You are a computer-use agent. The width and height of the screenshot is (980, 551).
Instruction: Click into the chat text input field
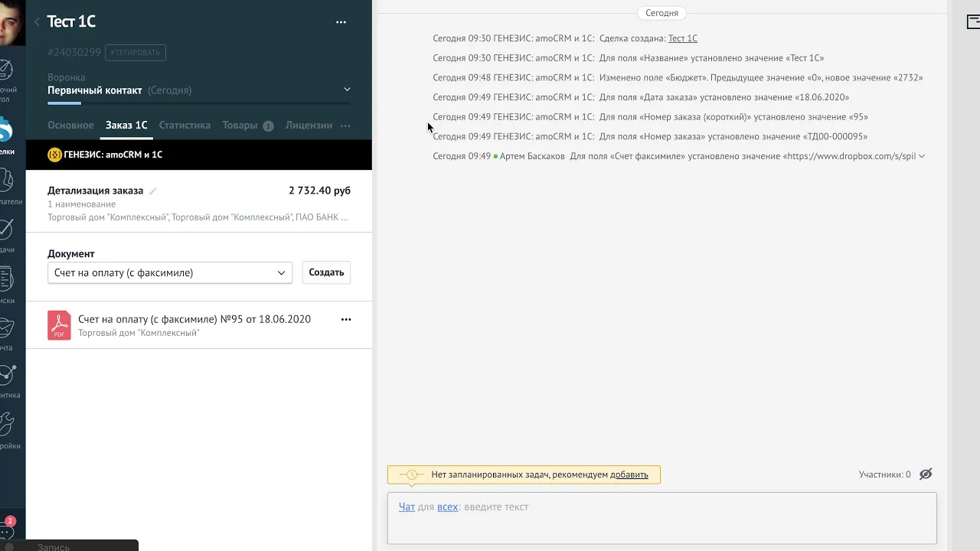tap(661, 518)
